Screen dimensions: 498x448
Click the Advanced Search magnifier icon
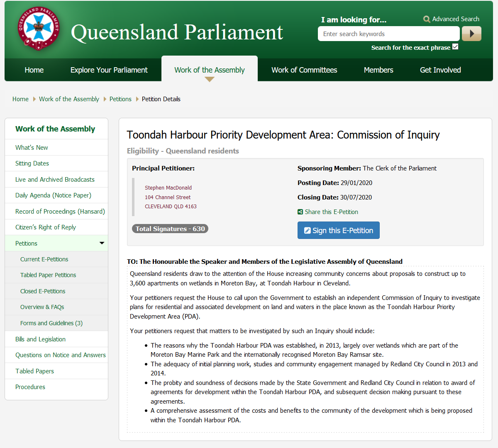(x=427, y=19)
